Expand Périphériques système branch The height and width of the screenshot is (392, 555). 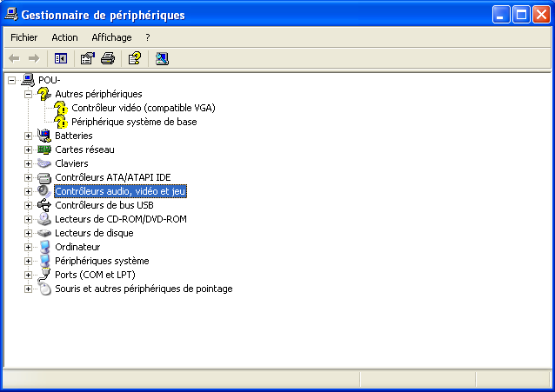(x=29, y=261)
